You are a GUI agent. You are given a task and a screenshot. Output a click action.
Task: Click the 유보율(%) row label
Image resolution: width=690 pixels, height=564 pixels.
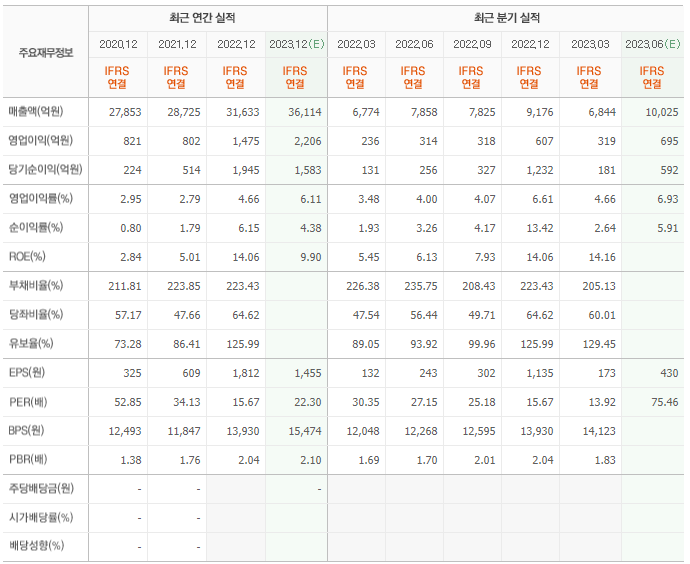point(31,344)
